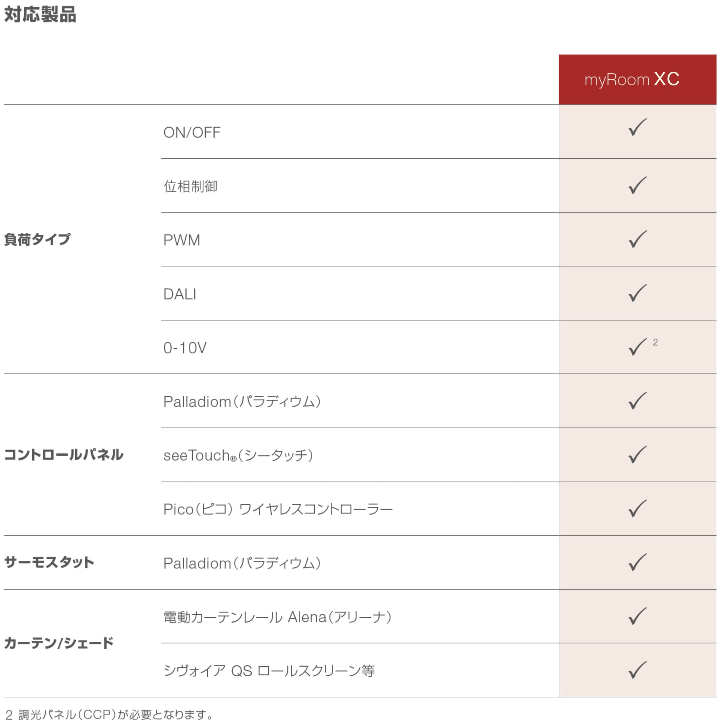Screen dimensions: 717x728
Task: Click the footnote 2 superscript
Action: (x=655, y=342)
